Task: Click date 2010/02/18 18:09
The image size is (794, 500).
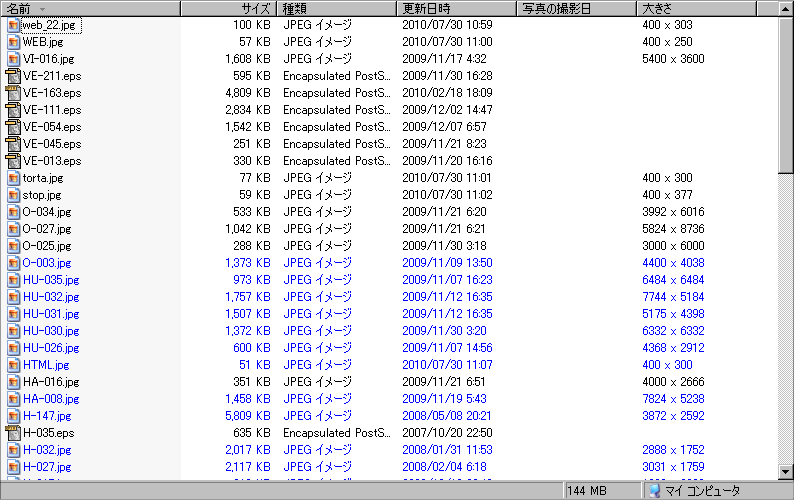Action: 447,93
